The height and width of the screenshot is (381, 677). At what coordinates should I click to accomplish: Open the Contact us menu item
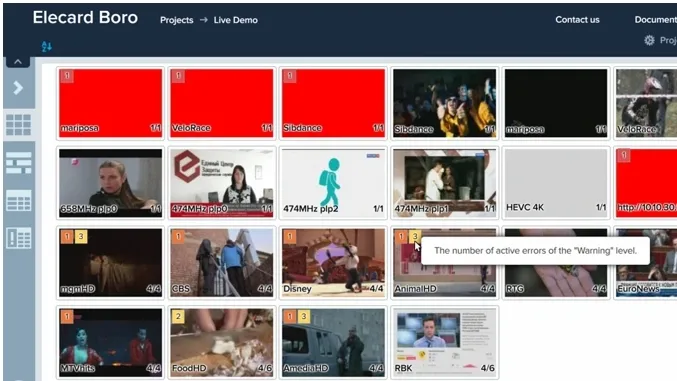(x=577, y=19)
